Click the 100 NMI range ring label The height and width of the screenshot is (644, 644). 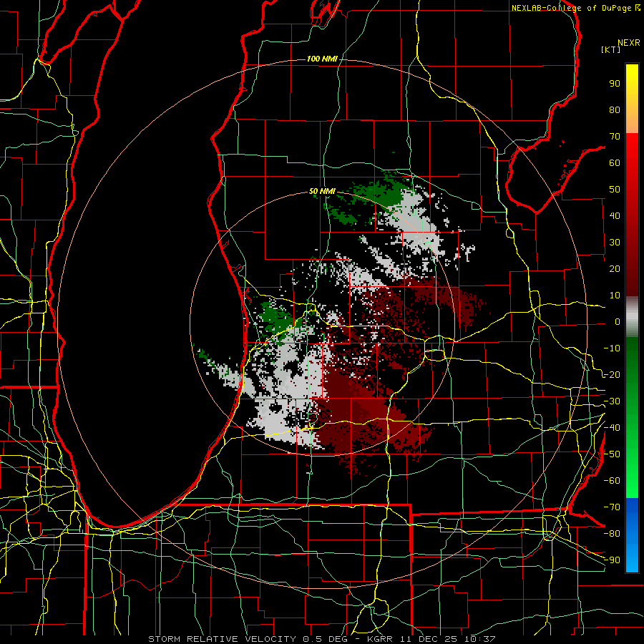click(x=322, y=59)
